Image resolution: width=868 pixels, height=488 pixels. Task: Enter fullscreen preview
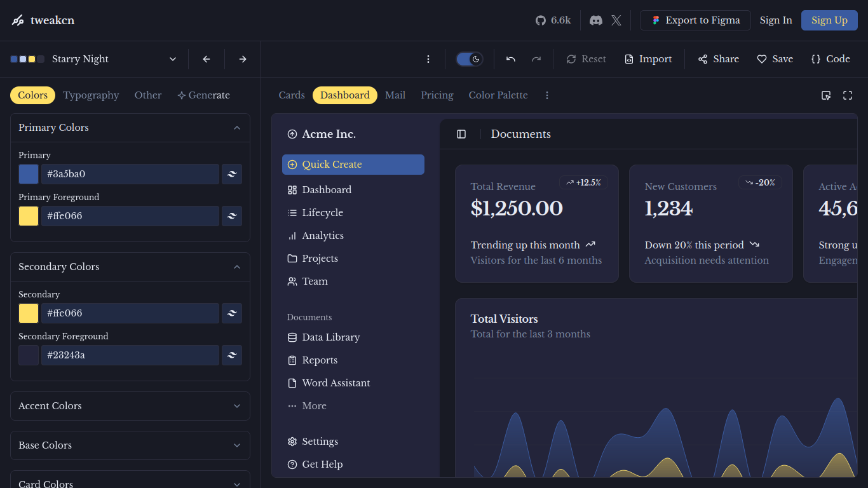coord(848,95)
